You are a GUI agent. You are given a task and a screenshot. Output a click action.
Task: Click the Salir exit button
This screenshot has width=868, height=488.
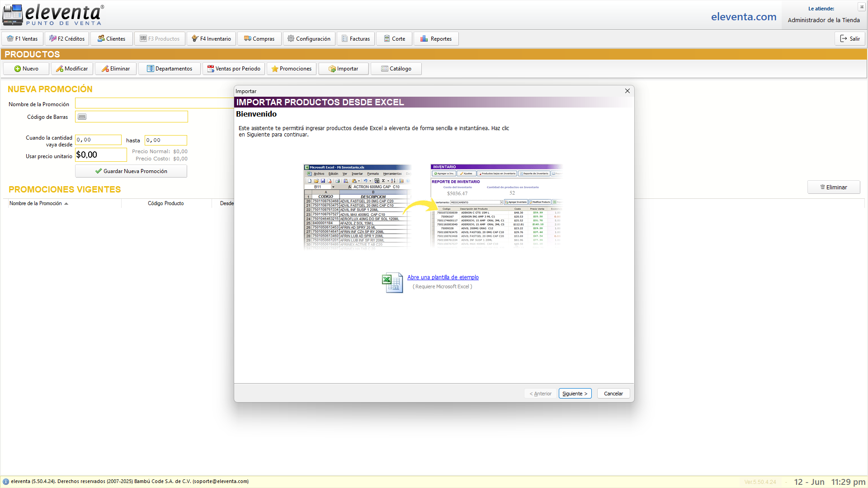click(849, 39)
